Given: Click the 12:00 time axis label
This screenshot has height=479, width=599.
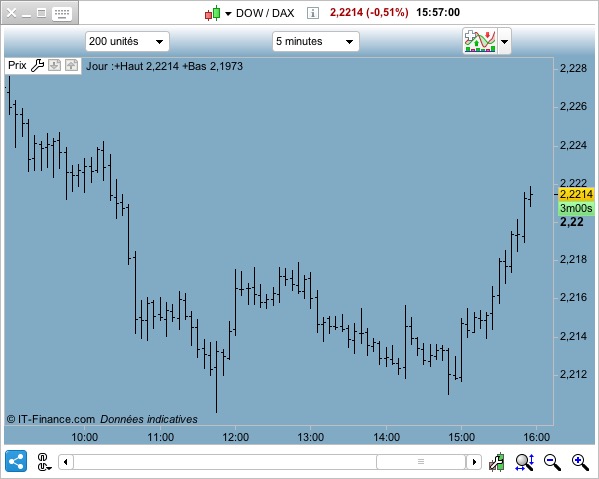Looking at the screenshot, I should [x=236, y=437].
